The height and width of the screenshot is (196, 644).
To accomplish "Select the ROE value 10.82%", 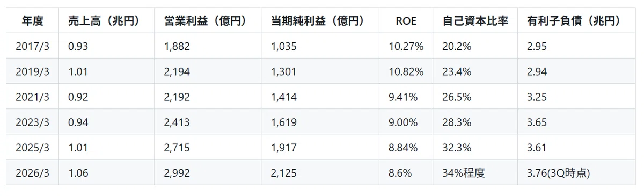I will (406, 72).
